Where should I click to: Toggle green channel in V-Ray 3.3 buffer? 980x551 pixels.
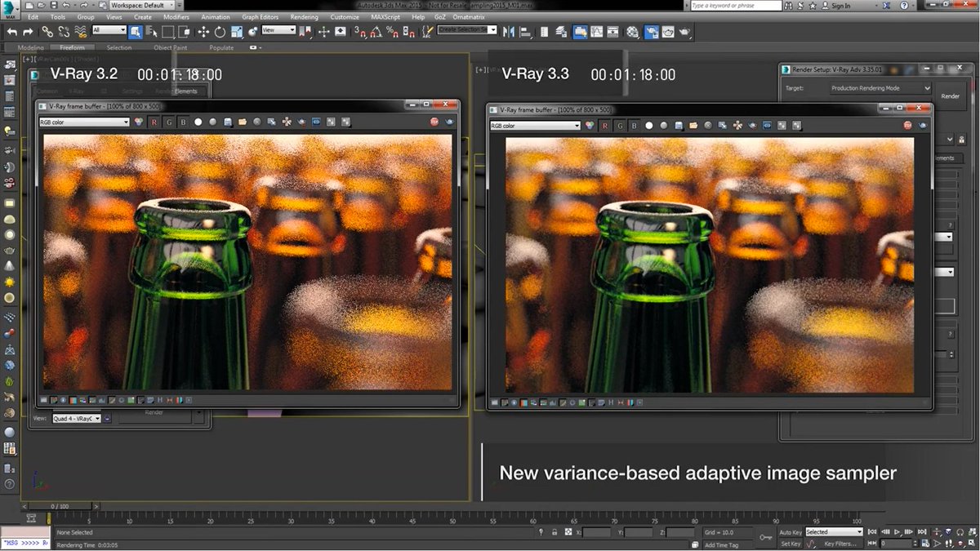620,126
